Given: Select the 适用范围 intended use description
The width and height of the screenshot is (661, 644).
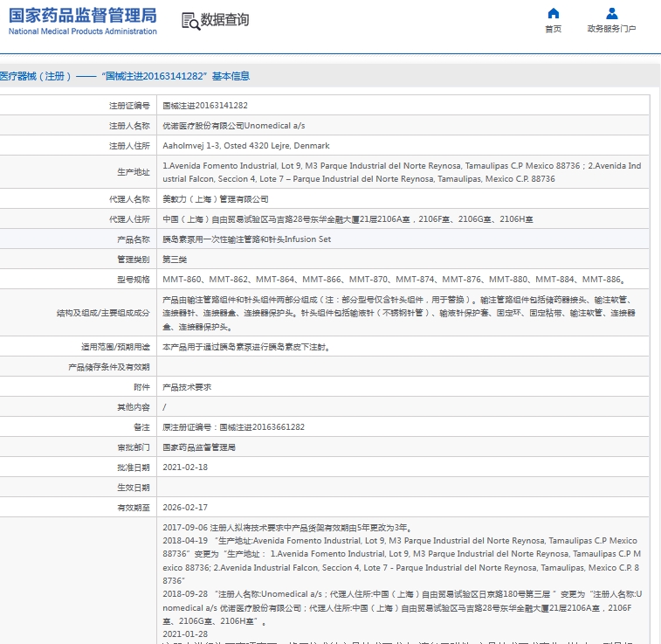Looking at the screenshot, I should [x=246, y=347].
